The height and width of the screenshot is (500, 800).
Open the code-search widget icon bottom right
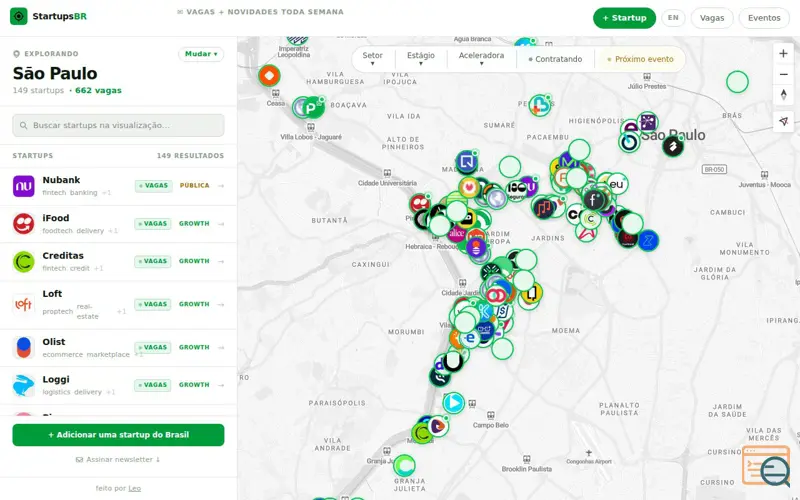[766, 466]
